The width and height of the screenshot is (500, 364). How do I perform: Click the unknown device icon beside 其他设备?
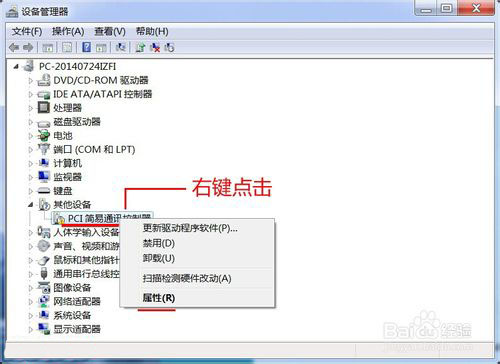pyautogui.click(x=44, y=204)
